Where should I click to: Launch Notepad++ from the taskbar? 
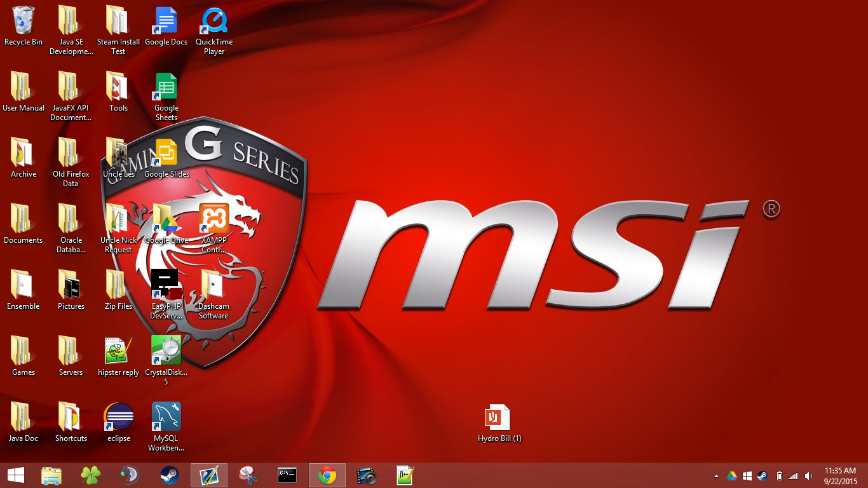tap(406, 475)
